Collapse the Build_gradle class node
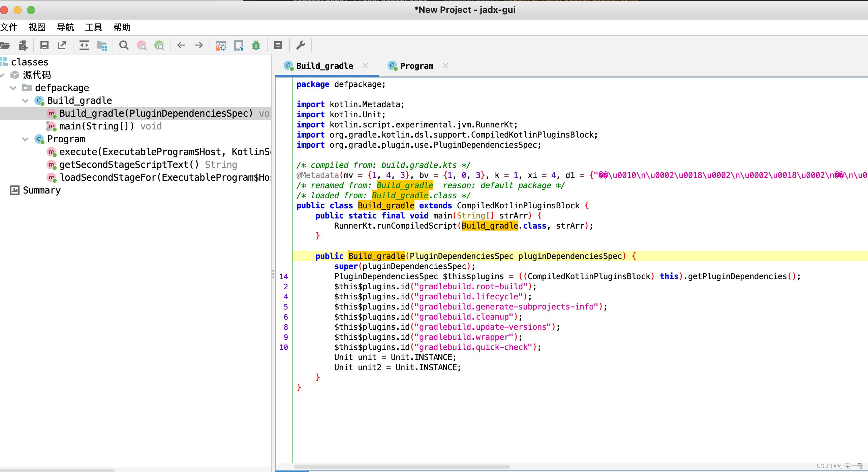 (25, 101)
